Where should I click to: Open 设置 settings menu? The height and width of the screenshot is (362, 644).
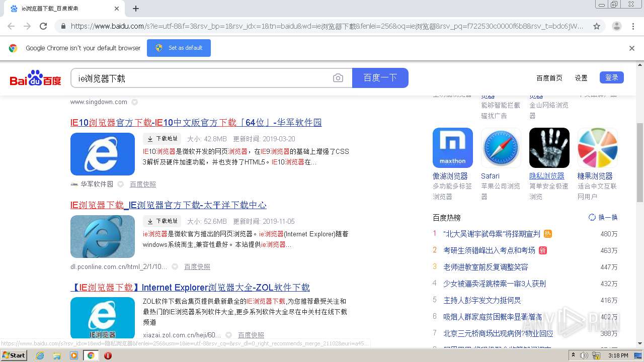coord(581,78)
